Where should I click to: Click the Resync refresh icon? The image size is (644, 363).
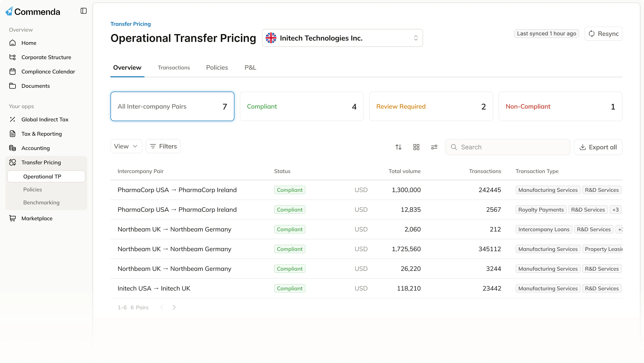point(592,34)
